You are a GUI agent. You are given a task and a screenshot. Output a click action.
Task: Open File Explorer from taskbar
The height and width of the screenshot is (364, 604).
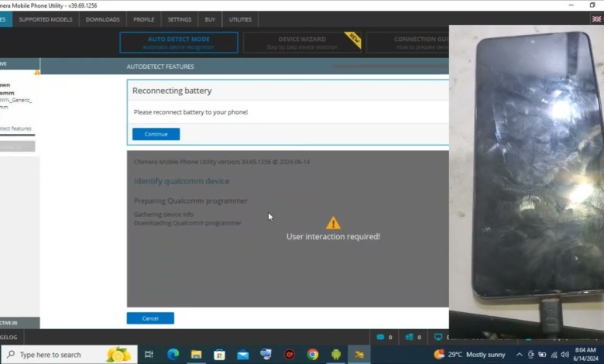(x=197, y=355)
